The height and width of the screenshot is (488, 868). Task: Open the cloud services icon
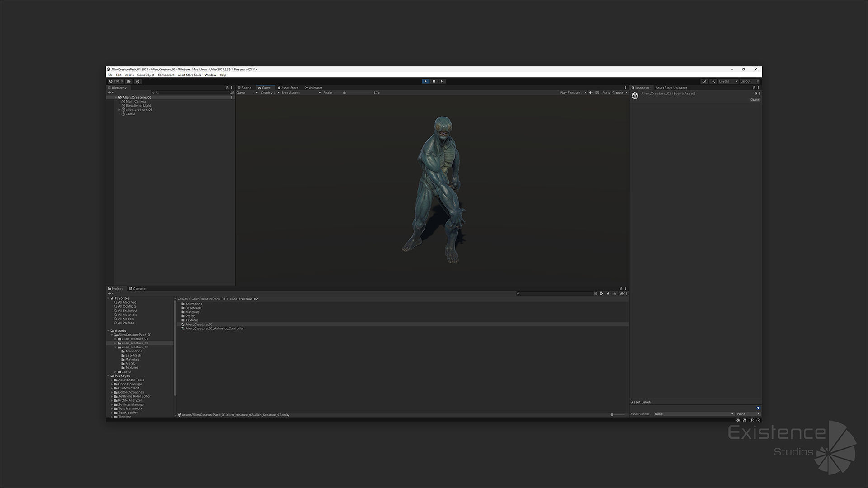click(129, 81)
